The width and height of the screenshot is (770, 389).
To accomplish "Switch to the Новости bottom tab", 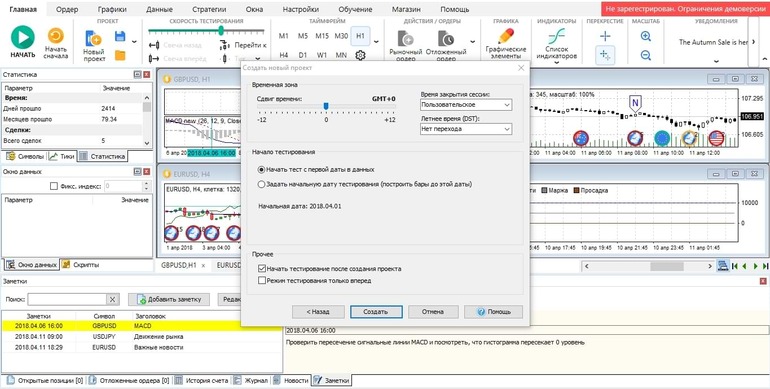I will tap(292, 380).
